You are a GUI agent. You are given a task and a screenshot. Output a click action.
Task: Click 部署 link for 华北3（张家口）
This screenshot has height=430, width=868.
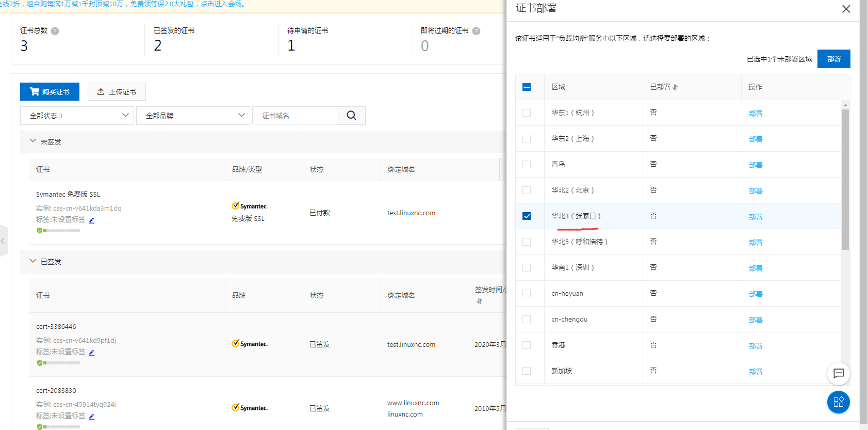pos(756,217)
